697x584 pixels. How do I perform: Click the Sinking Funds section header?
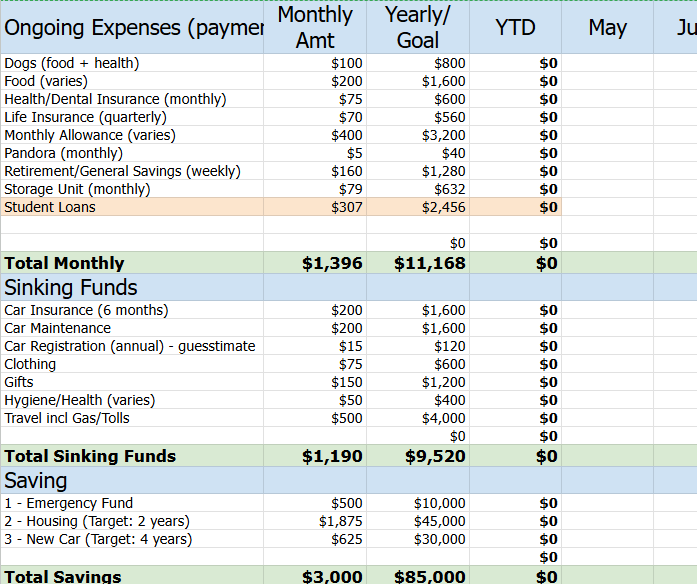71,288
